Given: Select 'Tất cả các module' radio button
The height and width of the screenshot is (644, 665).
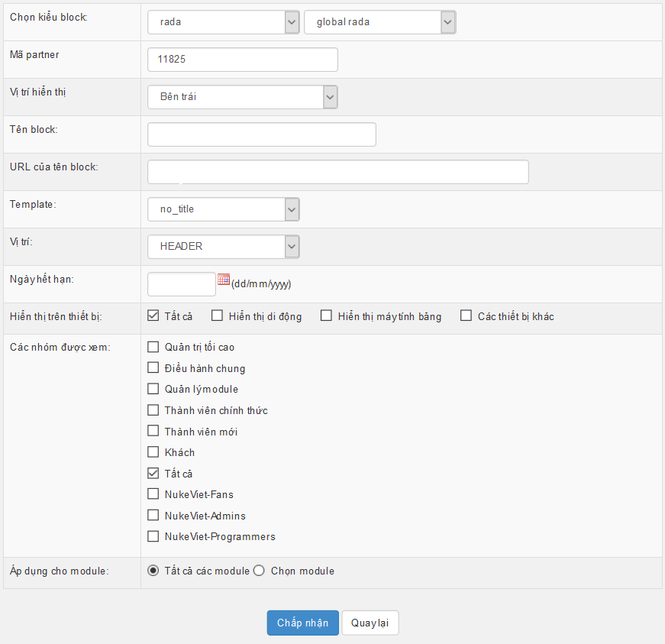Looking at the screenshot, I should (153, 571).
